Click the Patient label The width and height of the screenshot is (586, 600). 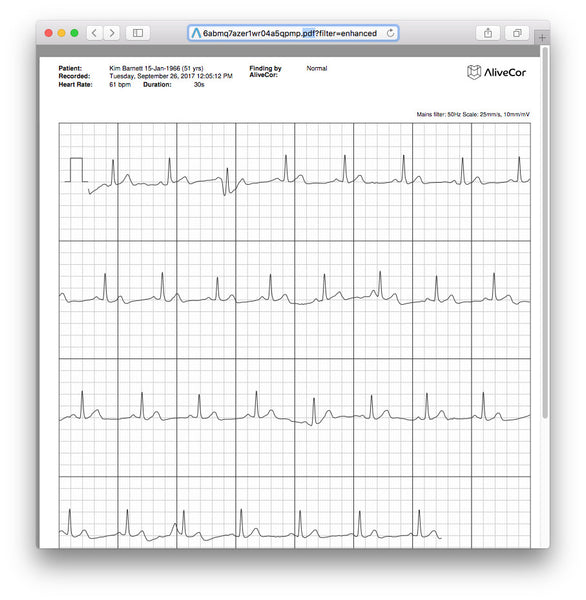[70, 68]
